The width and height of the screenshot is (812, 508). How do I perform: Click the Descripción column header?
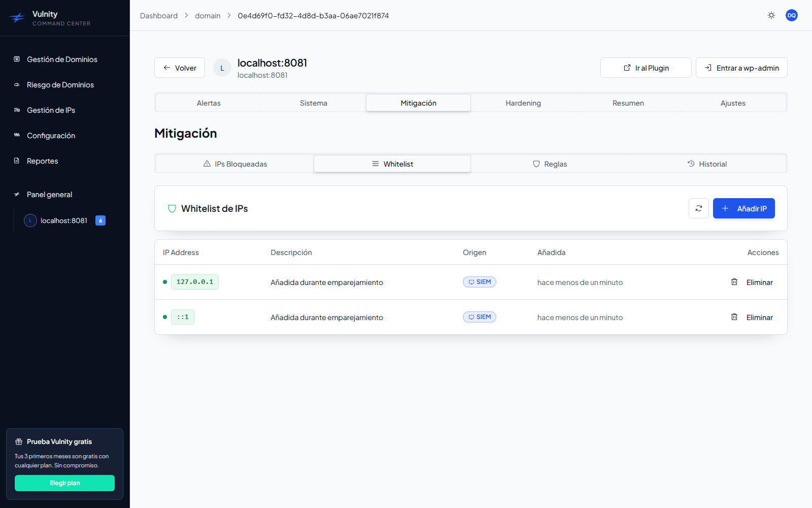click(291, 252)
